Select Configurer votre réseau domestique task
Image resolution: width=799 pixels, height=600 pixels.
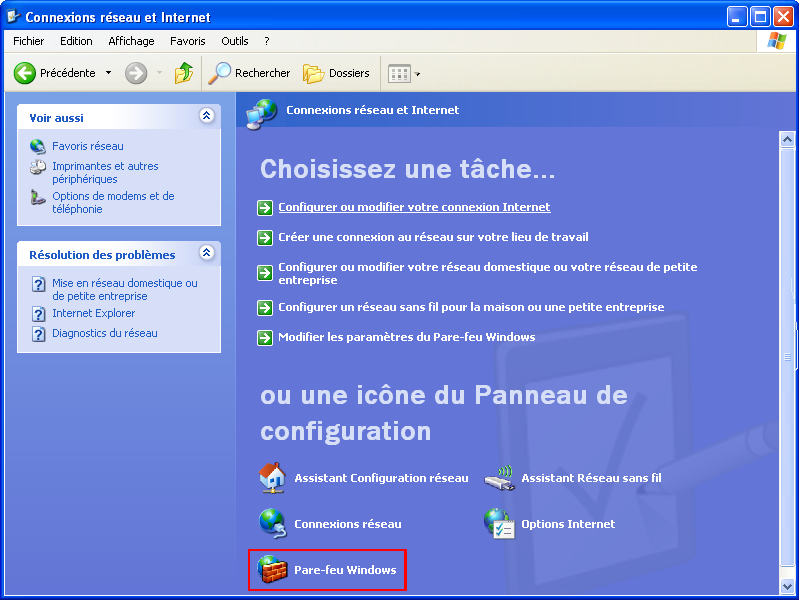click(488, 273)
